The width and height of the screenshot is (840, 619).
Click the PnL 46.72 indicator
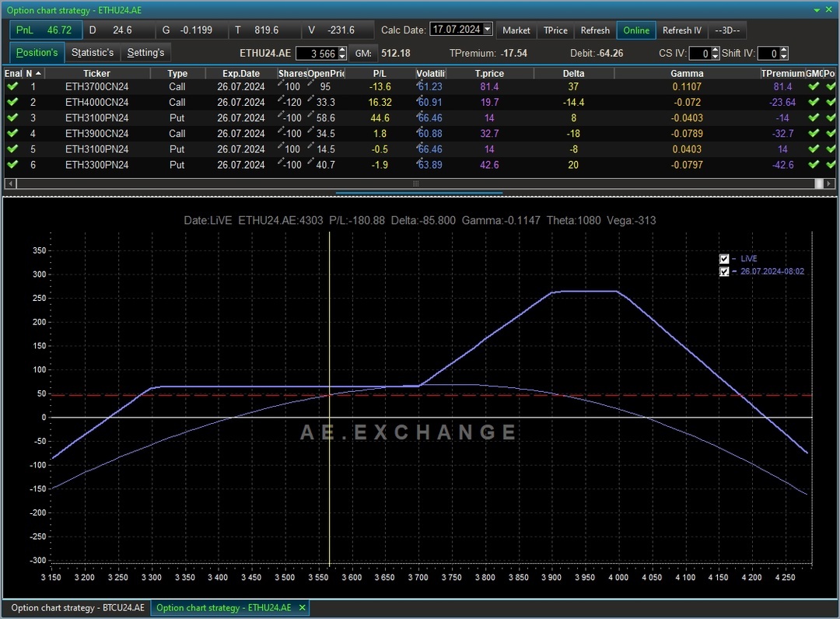46,30
